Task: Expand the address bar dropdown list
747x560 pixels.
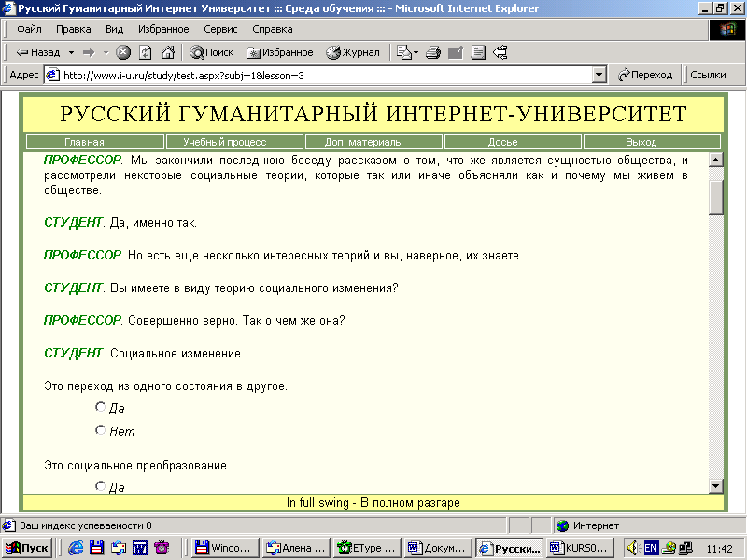Action: click(x=599, y=76)
